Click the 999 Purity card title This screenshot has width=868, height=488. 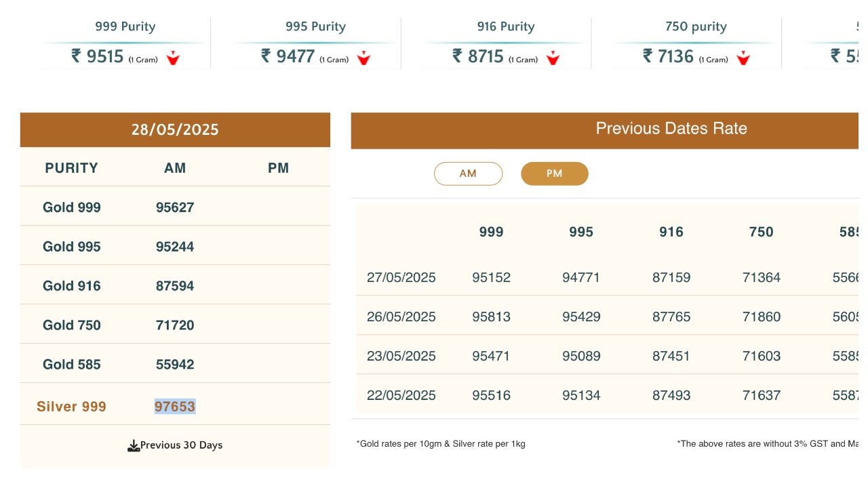click(125, 27)
